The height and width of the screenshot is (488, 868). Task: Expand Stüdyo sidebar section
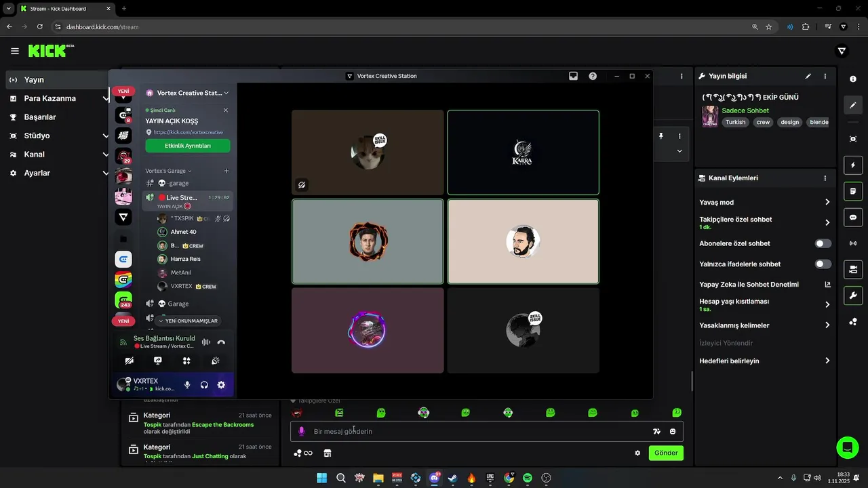58,136
